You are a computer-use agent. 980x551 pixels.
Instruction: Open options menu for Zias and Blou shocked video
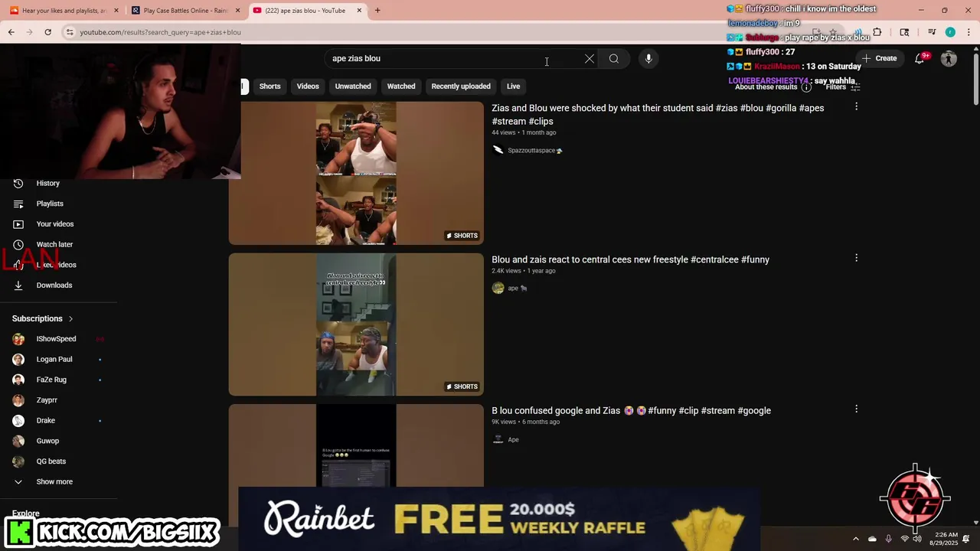[856, 107]
